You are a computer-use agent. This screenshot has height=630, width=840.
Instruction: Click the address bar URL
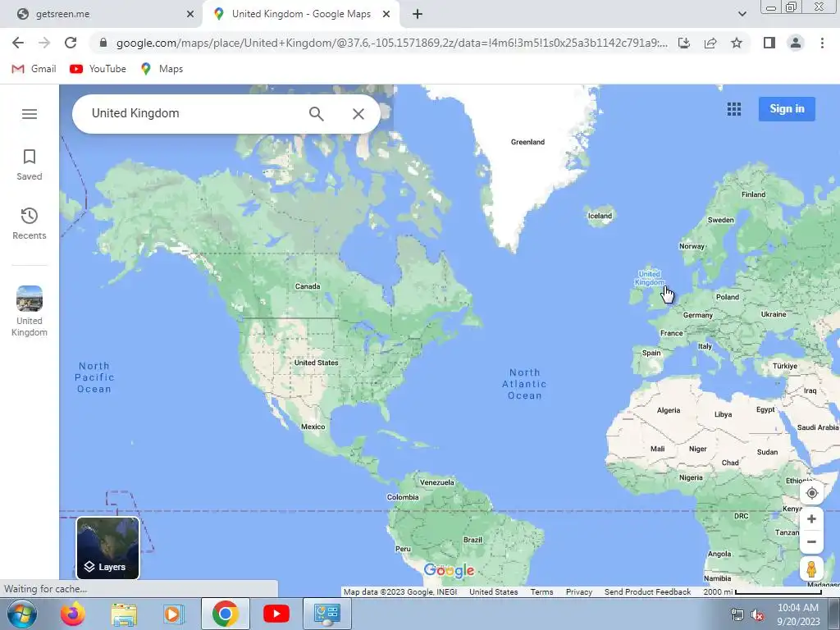coord(391,43)
